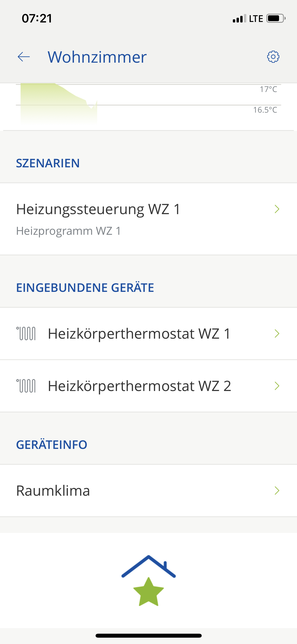Open chevron for Heizkörperthermostat WZ 1
This screenshot has width=297, height=644.
point(277,334)
